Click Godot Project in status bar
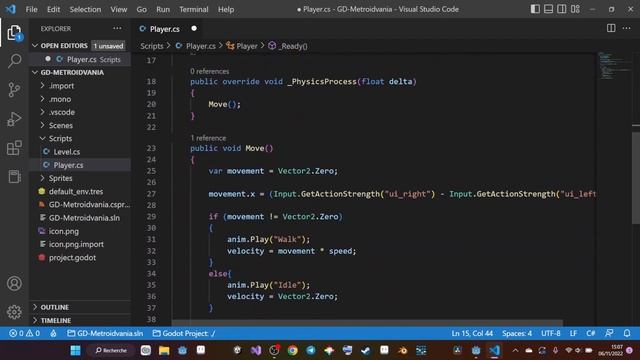Image resolution: width=640 pixels, height=360 pixels. click(x=184, y=333)
